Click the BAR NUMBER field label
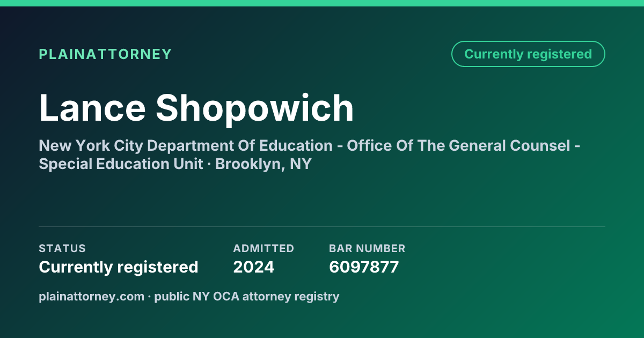This screenshot has width=644, height=338. pos(367,248)
